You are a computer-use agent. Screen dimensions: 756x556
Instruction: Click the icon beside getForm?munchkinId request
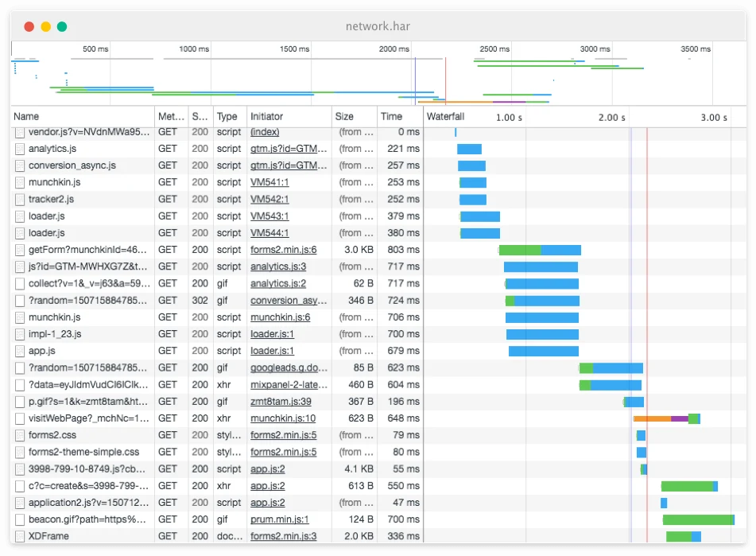point(20,251)
